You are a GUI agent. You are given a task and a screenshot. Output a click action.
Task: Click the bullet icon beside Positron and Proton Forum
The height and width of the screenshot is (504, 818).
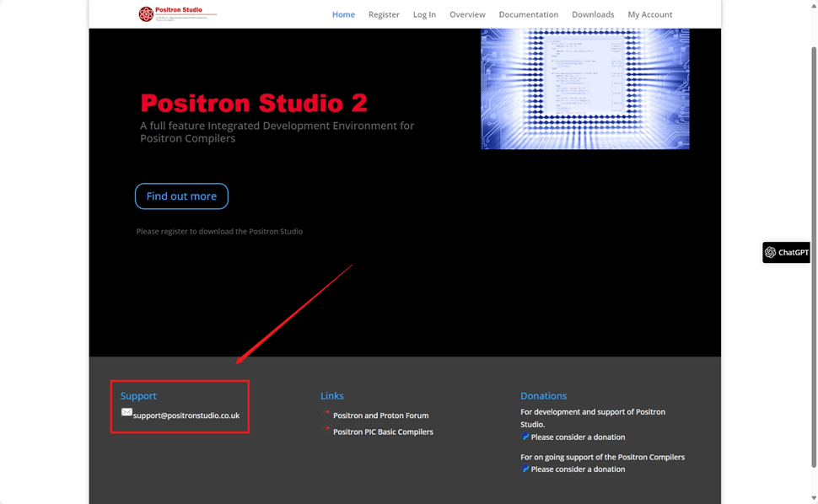click(326, 414)
